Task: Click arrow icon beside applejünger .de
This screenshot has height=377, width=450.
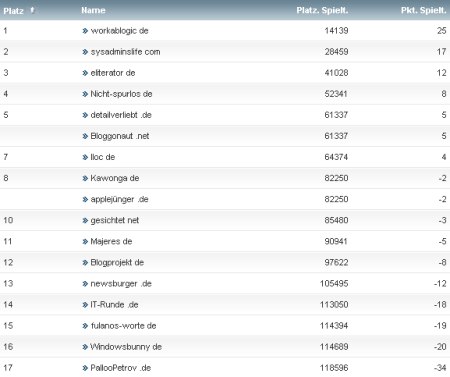Action: [85, 200]
